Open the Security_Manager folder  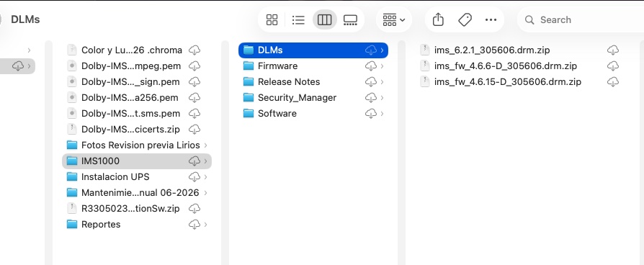[x=313, y=98]
